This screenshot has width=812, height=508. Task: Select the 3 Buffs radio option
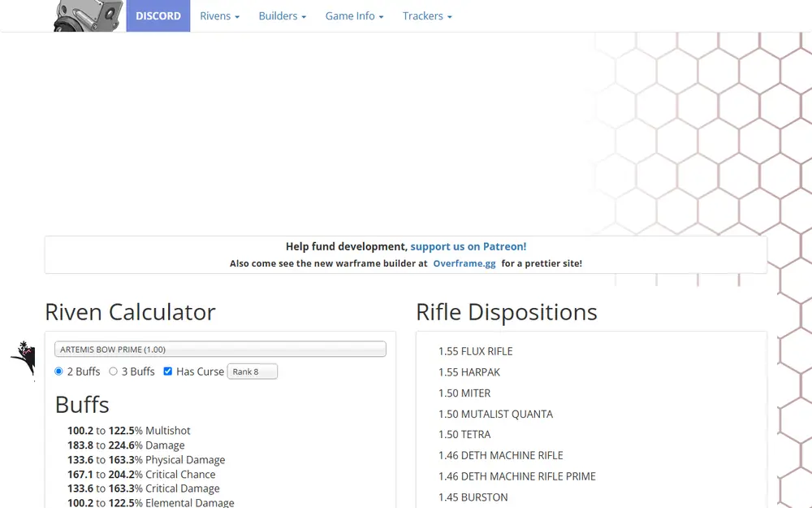(113, 371)
